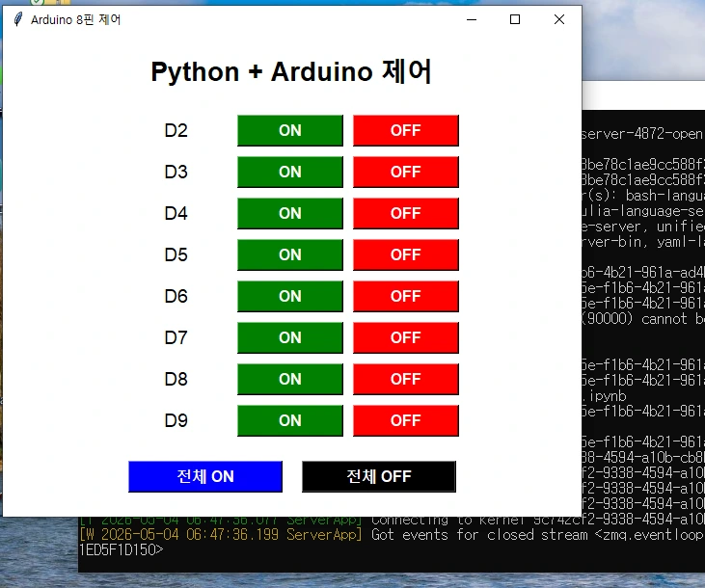Switch pin D4 ON
This screenshot has height=588, width=705.
coord(290,213)
